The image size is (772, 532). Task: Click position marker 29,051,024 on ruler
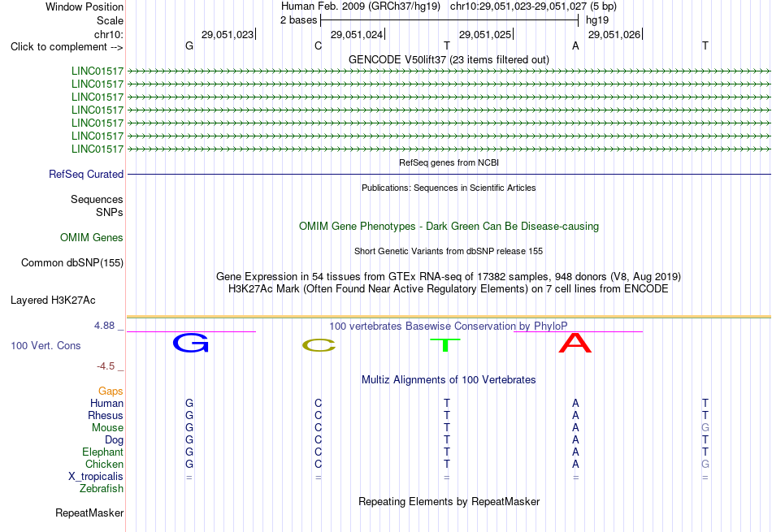pos(357,34)
